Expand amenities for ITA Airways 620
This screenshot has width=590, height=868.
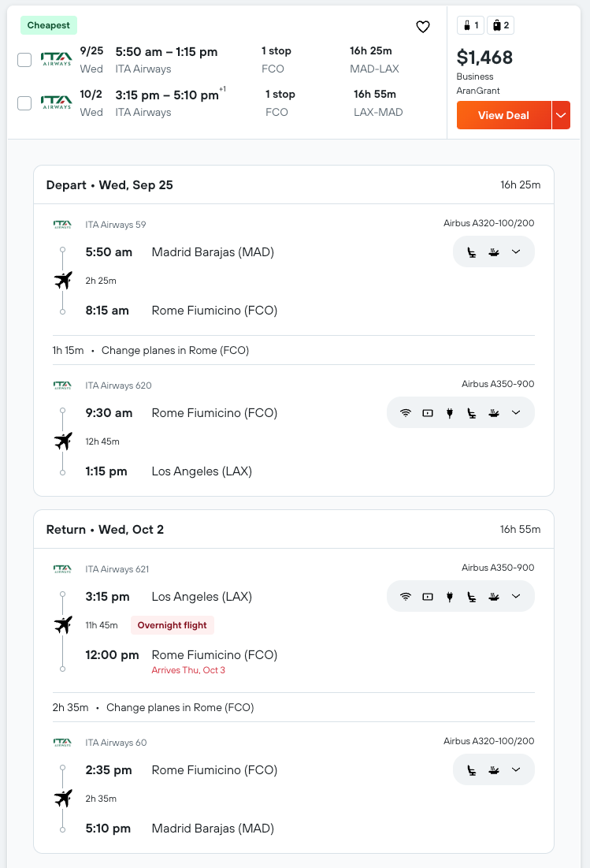click(x=516, y=412)
